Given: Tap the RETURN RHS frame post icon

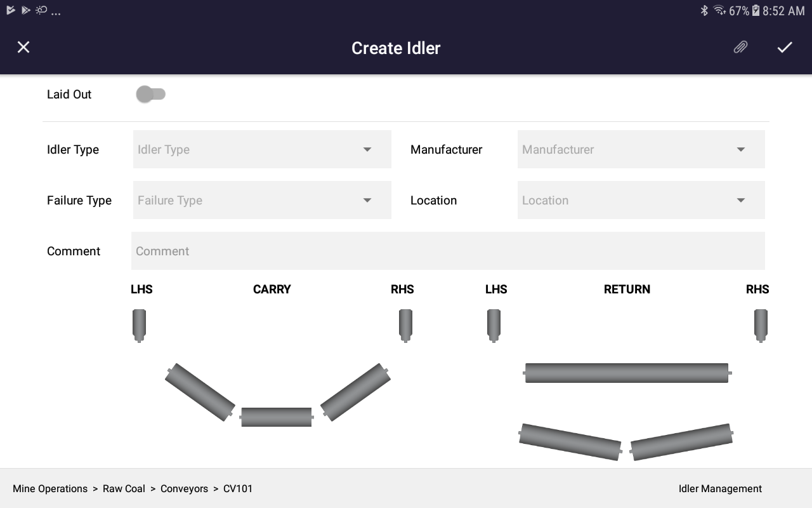Looking at the screenshot, I should 761,326.
